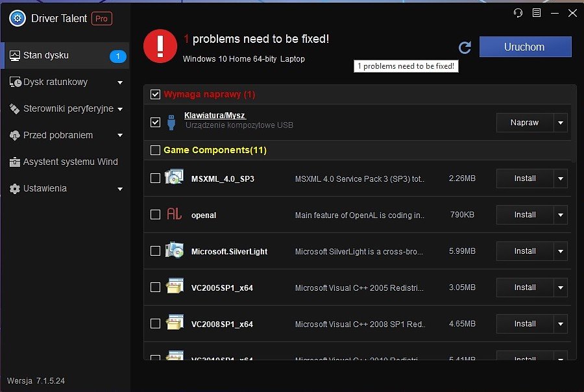Install the MSXML_4.0_SP3 component
584x392 pixels.
coord(525,178)
